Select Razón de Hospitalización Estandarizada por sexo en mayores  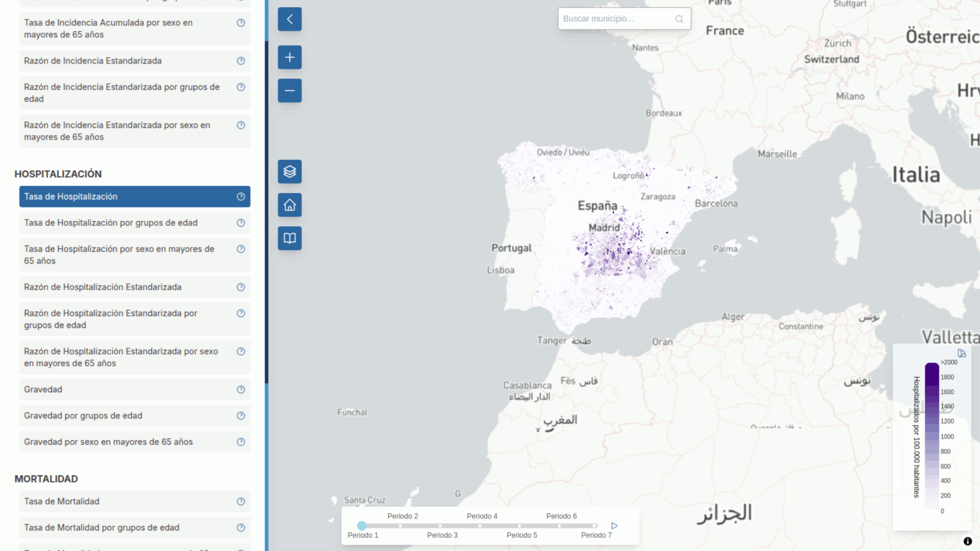(135, 357)
